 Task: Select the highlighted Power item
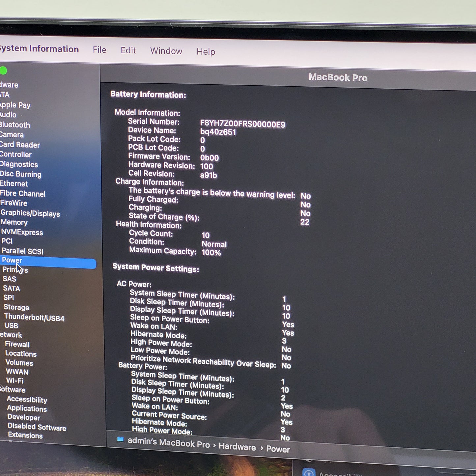click(x=48, y=263)
